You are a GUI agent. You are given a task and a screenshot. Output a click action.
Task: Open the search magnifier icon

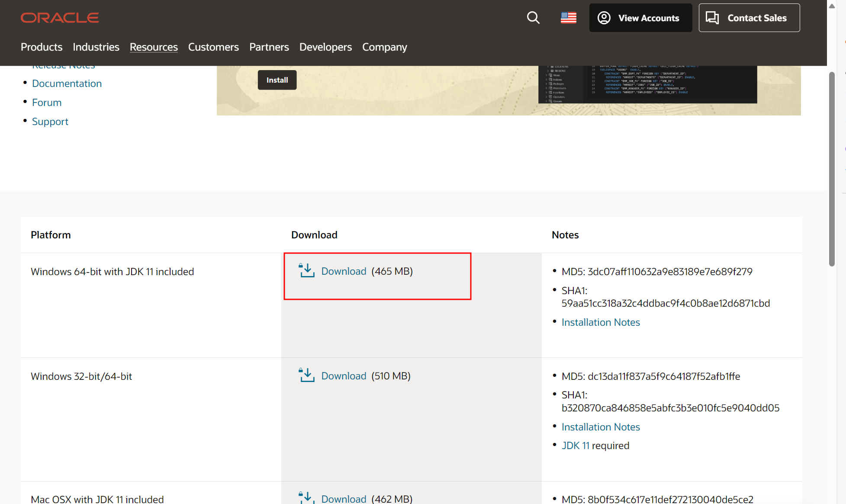[533, 18]
